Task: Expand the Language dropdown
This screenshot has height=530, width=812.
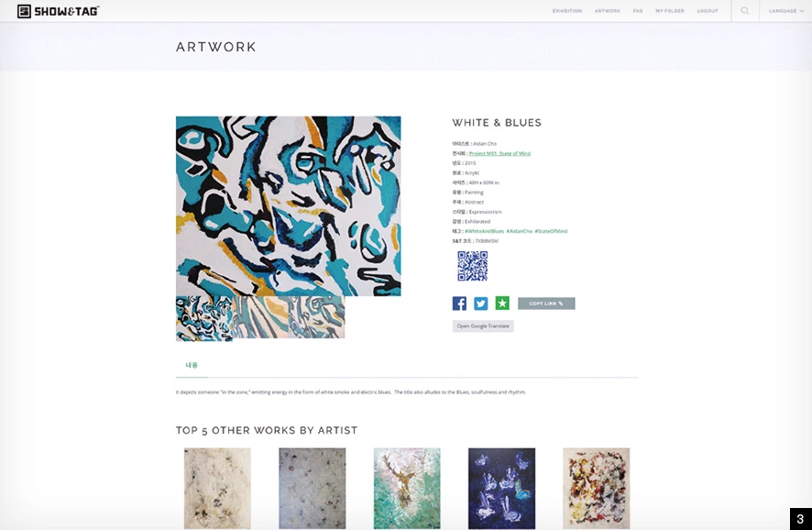Action: tap(786, 11)
